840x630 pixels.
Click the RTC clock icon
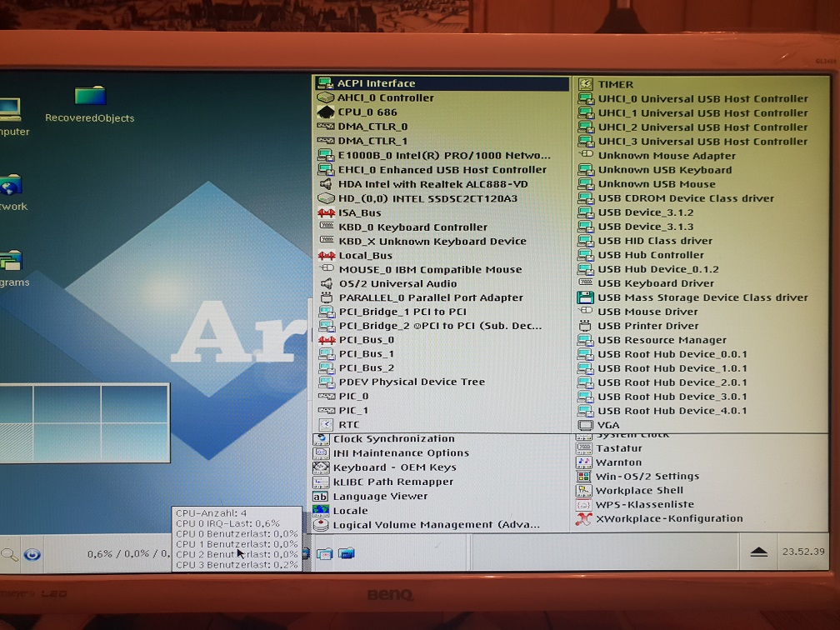point(327,424)
